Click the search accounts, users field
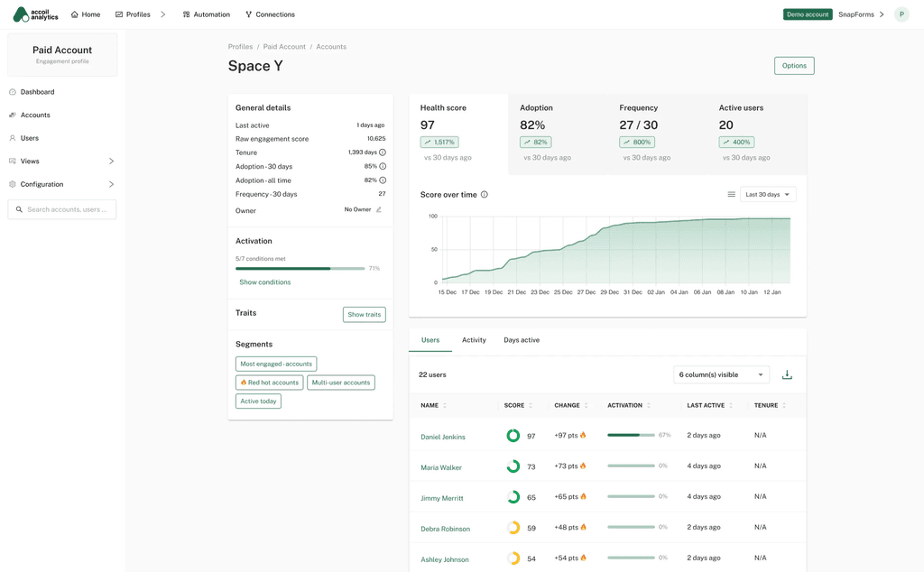Screen dimensions: 924x572 (62, 209)
